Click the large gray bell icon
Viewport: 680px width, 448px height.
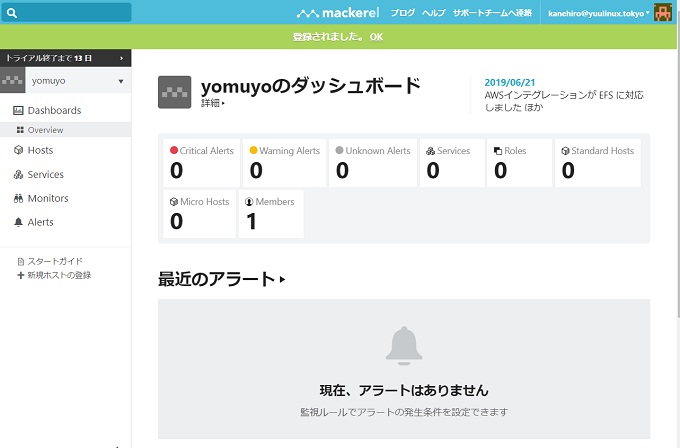pyautogui.click(x=404, y=346)
